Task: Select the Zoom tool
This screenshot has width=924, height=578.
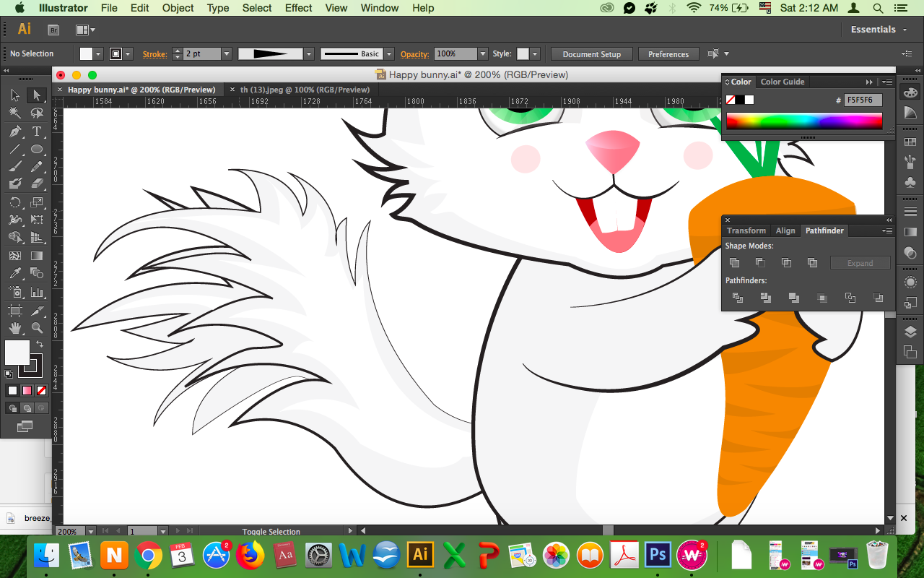Action: coord(37,328)
